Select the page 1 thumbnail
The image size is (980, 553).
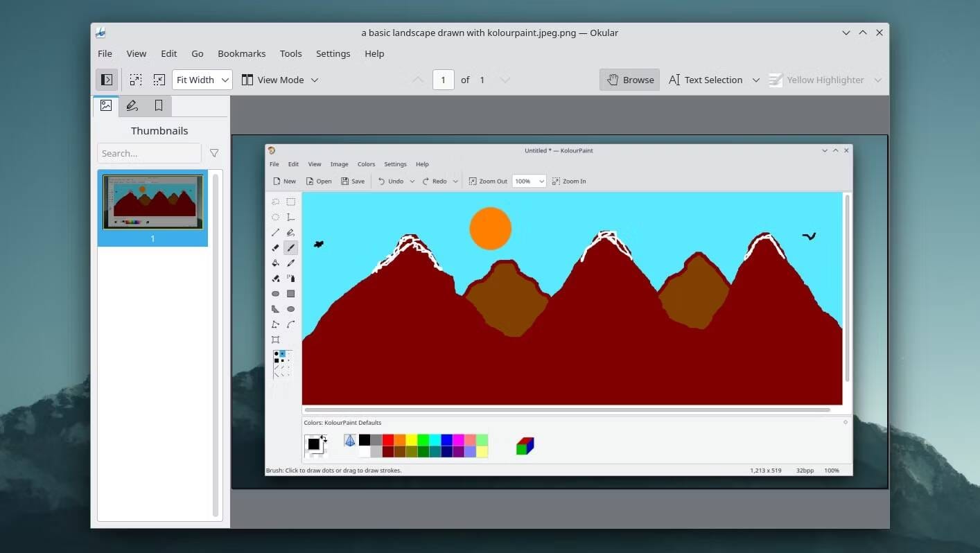click(x=152, y=202)
